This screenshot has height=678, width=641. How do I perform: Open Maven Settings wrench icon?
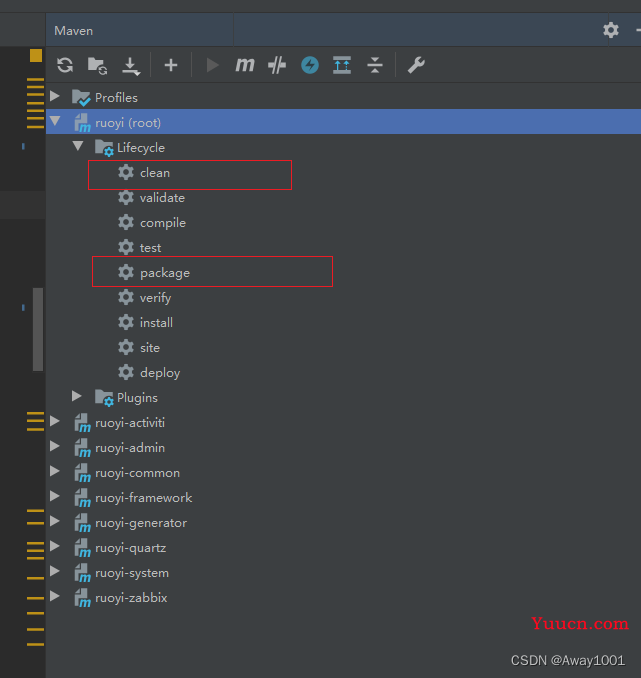(416, 65)
